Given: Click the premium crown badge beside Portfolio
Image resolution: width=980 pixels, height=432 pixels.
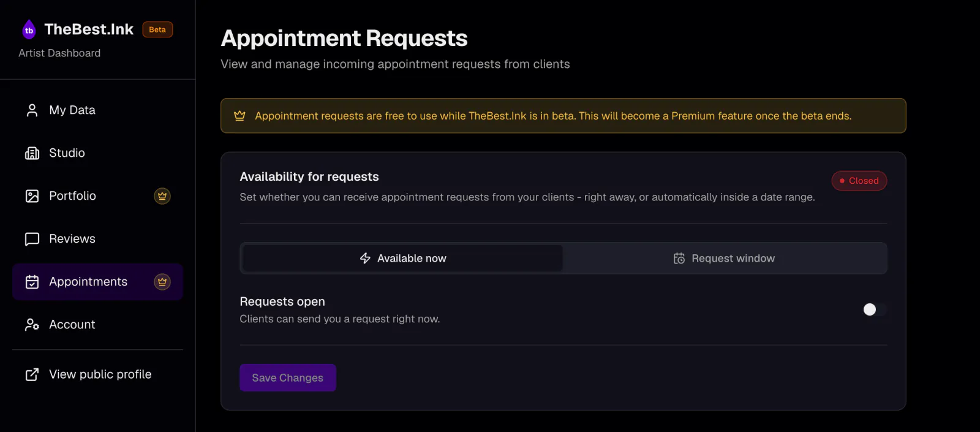Looking at the screenshot, I should (162, 196).
